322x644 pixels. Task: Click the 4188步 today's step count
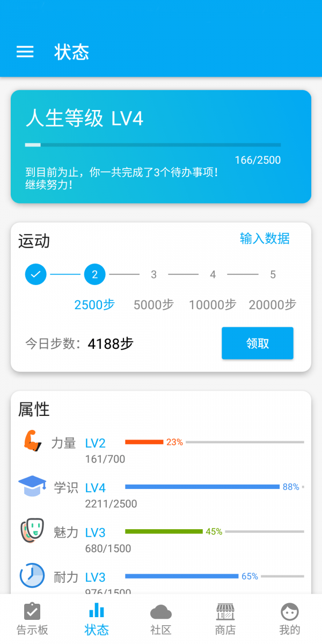(111, 343)
